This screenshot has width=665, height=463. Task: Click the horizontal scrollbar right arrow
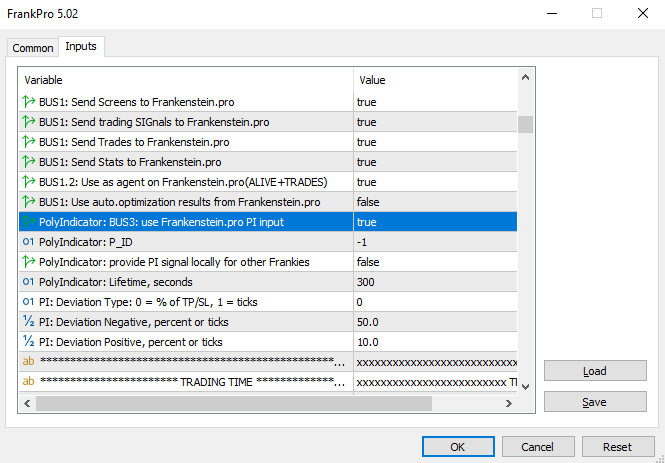coord(509,403)
